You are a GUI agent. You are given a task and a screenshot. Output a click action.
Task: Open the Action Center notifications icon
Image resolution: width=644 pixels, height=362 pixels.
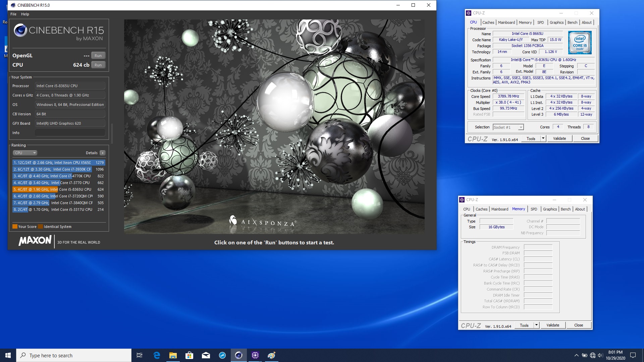pyautogui.click(x=633, y=355)
